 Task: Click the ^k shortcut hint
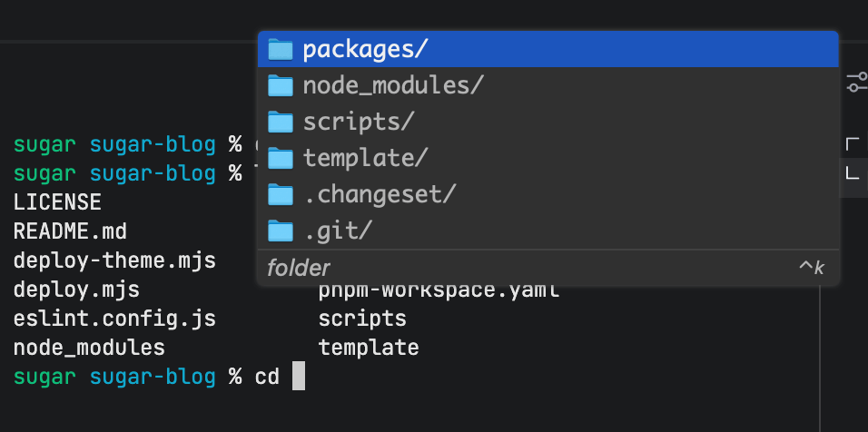[811, 268]
